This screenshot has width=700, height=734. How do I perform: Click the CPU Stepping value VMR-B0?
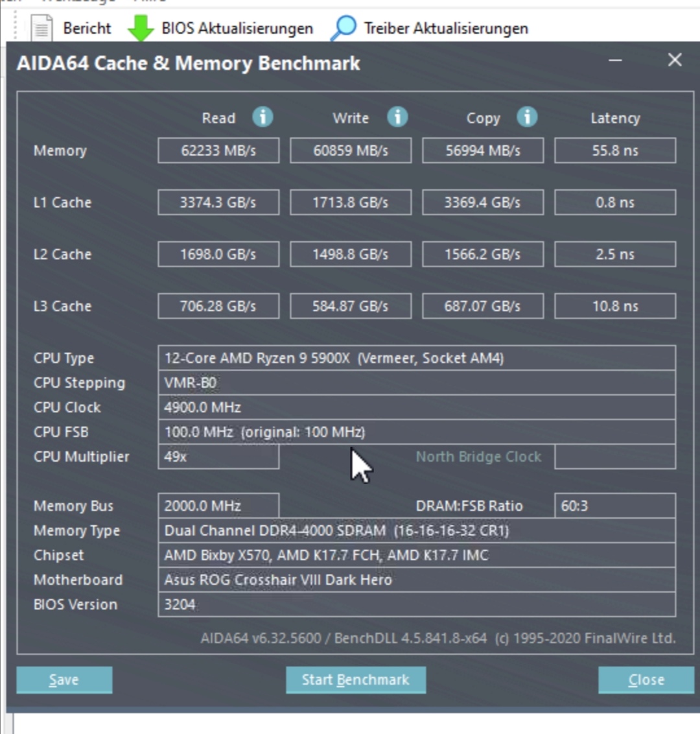417,383
